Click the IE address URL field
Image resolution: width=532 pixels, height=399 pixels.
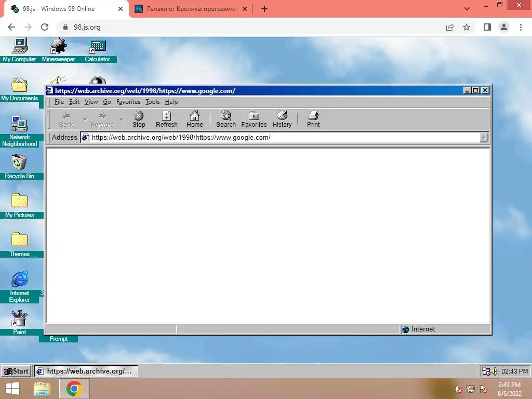[284, 137]
